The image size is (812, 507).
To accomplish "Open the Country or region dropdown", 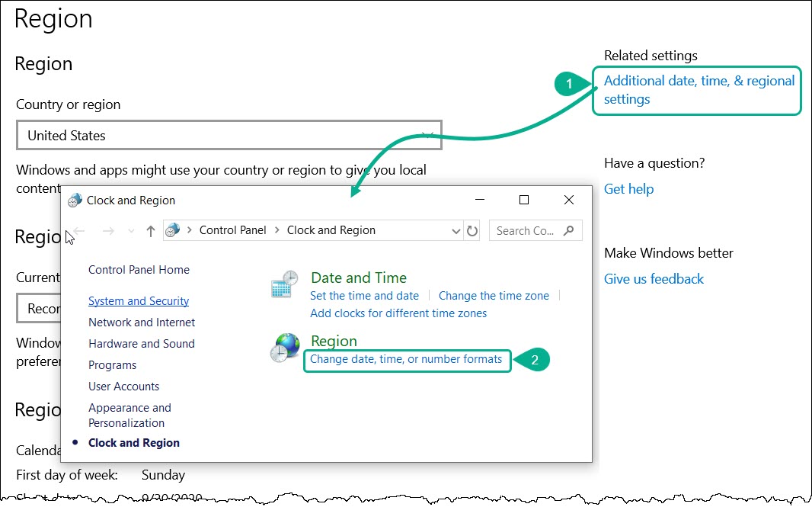I will (229, 135).
